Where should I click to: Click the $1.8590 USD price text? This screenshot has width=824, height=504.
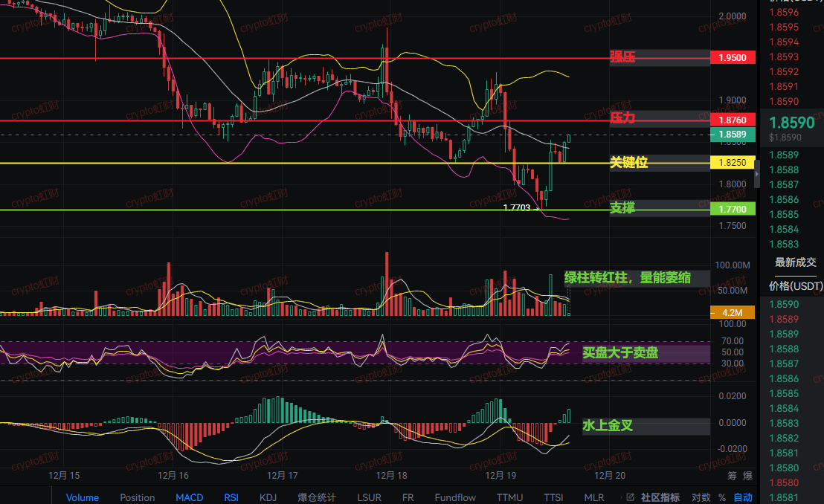point(785,138)
